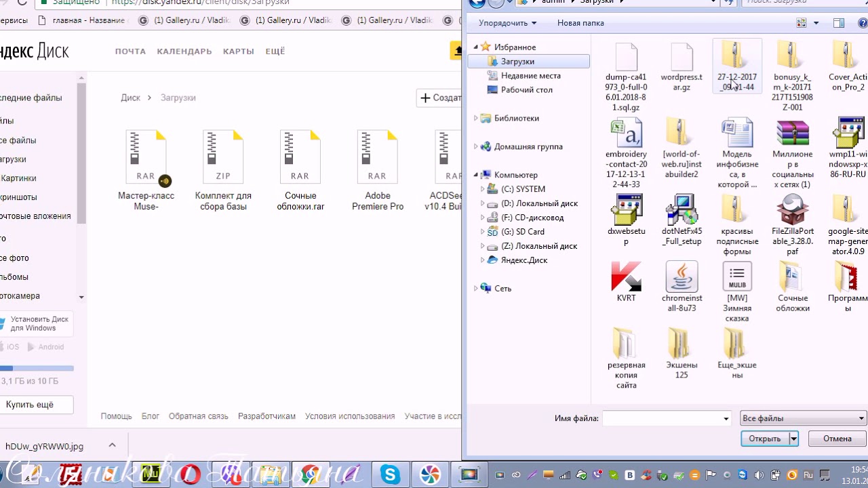
Task: Expand Chrome download item options chevron
Action: coord(112,445)
